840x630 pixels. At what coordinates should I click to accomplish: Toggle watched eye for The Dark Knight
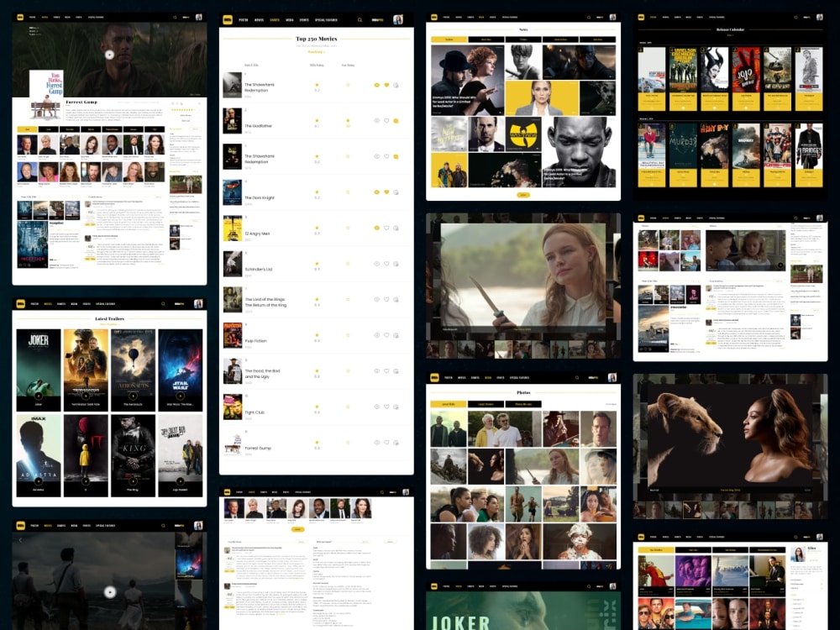pos(376,192)
